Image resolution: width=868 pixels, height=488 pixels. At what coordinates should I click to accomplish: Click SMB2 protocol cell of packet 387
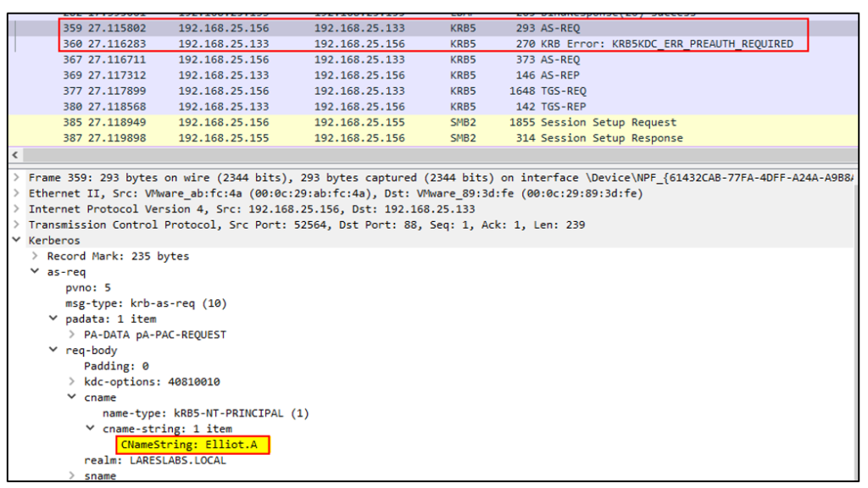463,138
